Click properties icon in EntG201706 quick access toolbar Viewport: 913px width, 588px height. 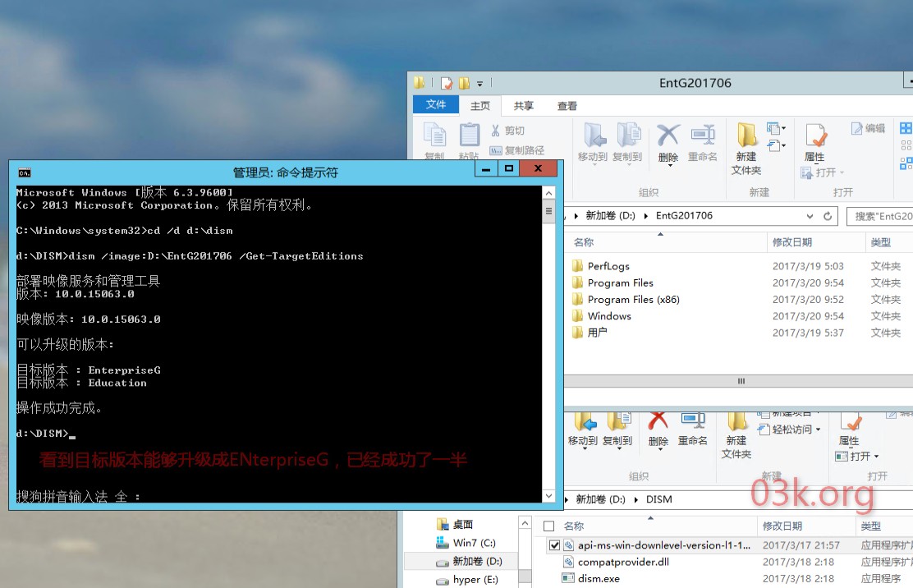(x=447, y=83)
